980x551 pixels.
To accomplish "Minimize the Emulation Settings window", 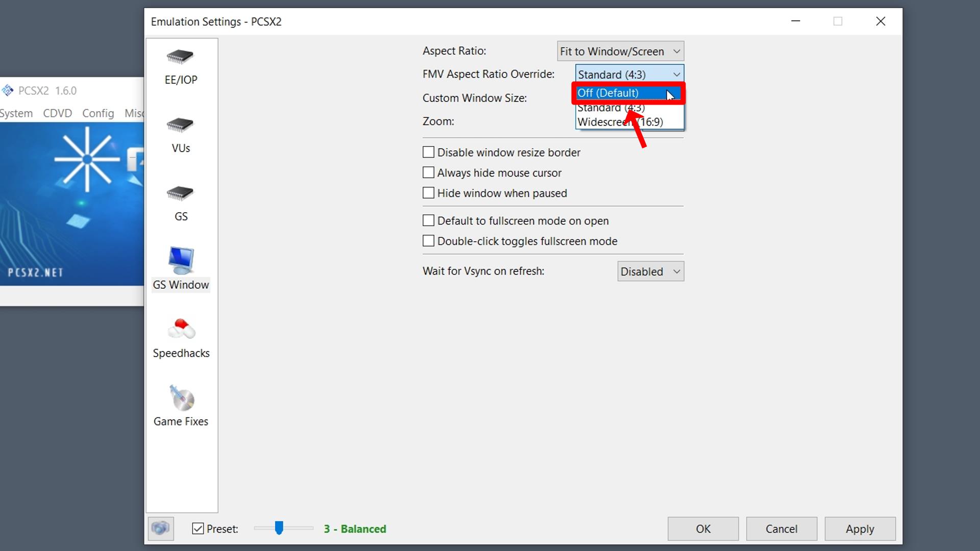I will coord(796,21).
